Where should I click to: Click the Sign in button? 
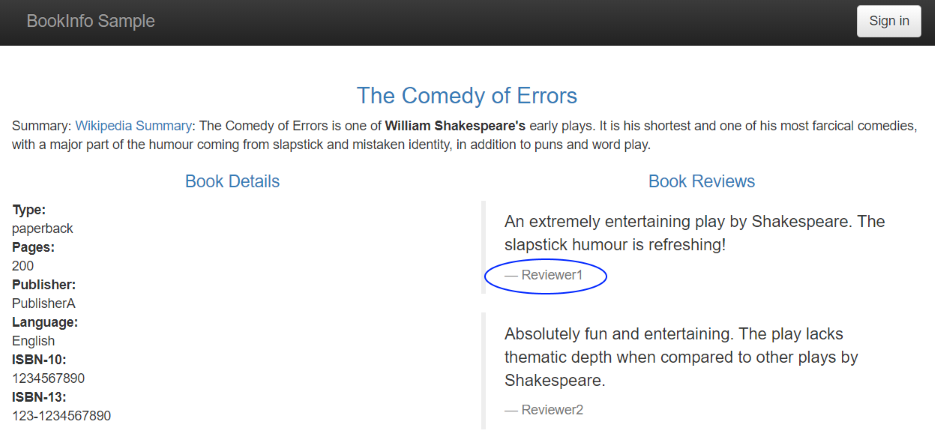pos(888,21)
